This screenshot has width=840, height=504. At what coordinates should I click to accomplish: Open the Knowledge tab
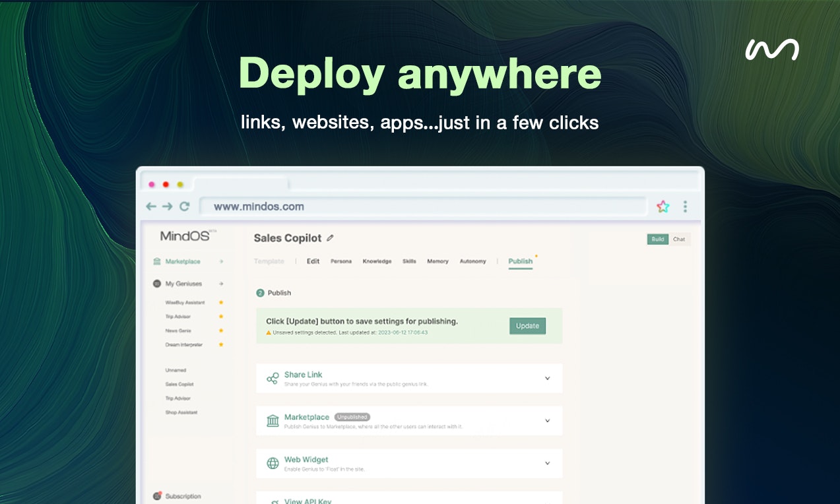(377, 261)
